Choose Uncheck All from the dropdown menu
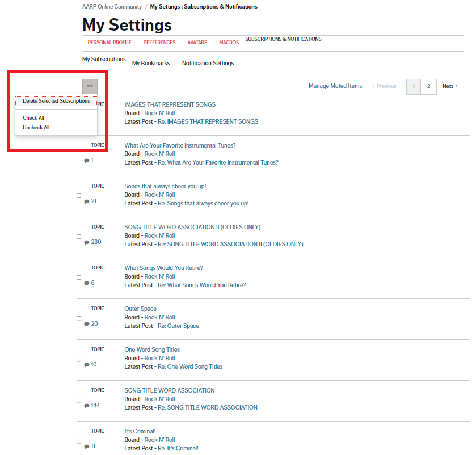Viewport: 476px width, 455px height. click(36, 128)
